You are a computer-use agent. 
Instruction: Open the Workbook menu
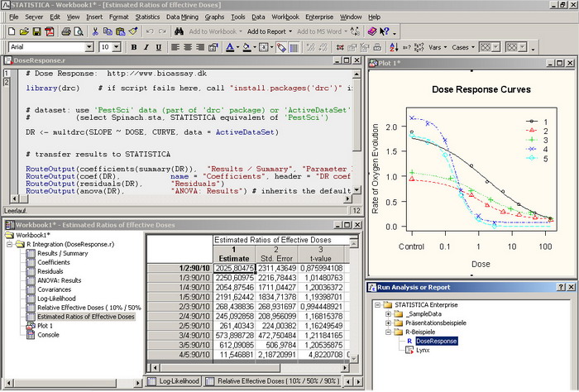click(x=285, y=17)
